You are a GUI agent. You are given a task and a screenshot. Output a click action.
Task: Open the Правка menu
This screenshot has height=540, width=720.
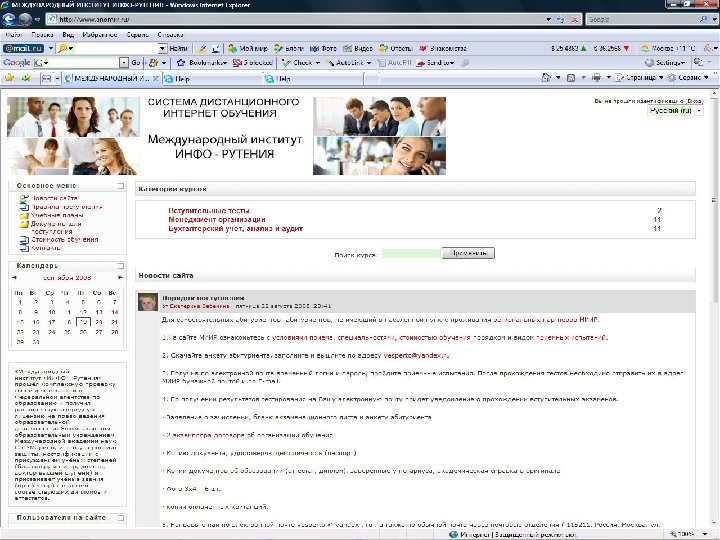coord(42,35)
